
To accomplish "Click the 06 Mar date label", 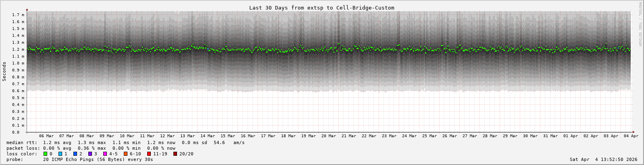I will point(46,136).
